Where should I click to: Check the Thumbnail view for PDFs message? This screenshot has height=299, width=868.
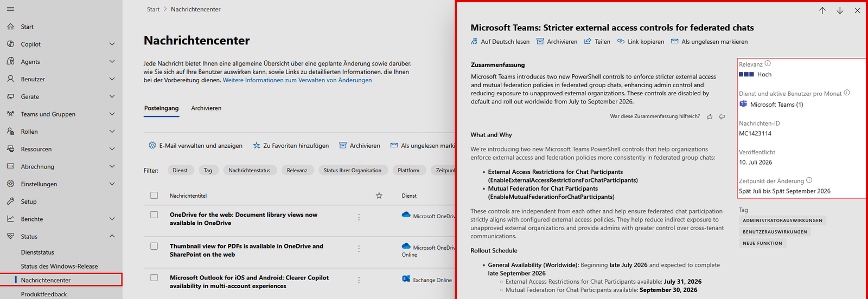(x=154, y=246)
